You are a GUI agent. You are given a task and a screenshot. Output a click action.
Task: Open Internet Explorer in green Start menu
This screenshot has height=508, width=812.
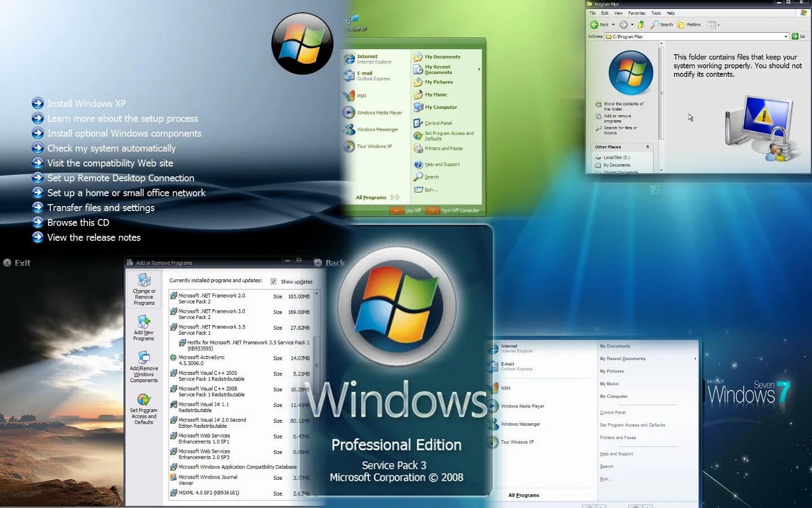tap(368, 59)
